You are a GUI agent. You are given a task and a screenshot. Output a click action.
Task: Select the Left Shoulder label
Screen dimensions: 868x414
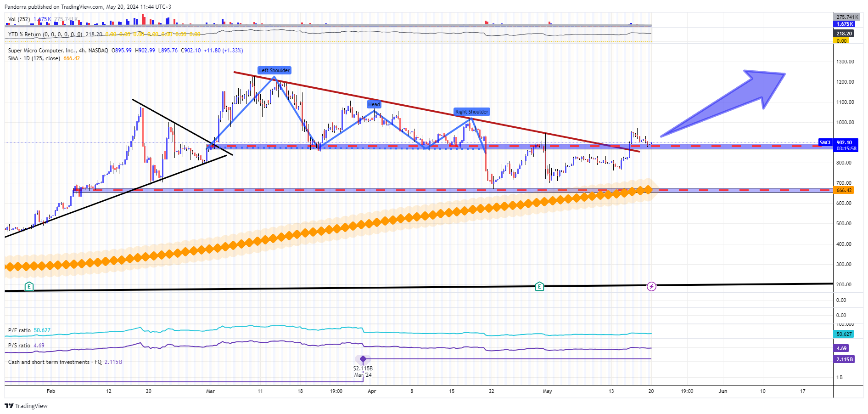(274, 70)
